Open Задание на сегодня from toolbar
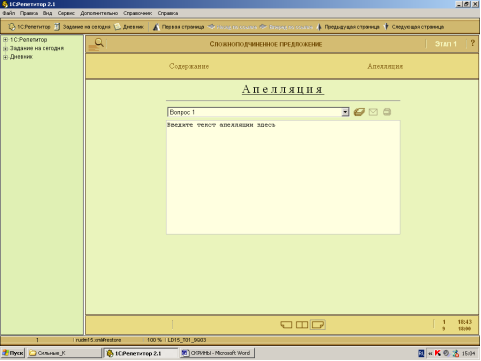 tap(82, 27)
